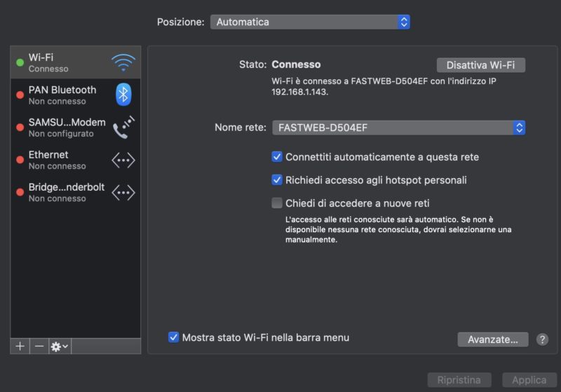Uncheck Mostra stato Wi-Fi nella barra menu
561x392 pixels.
(174, 337)
